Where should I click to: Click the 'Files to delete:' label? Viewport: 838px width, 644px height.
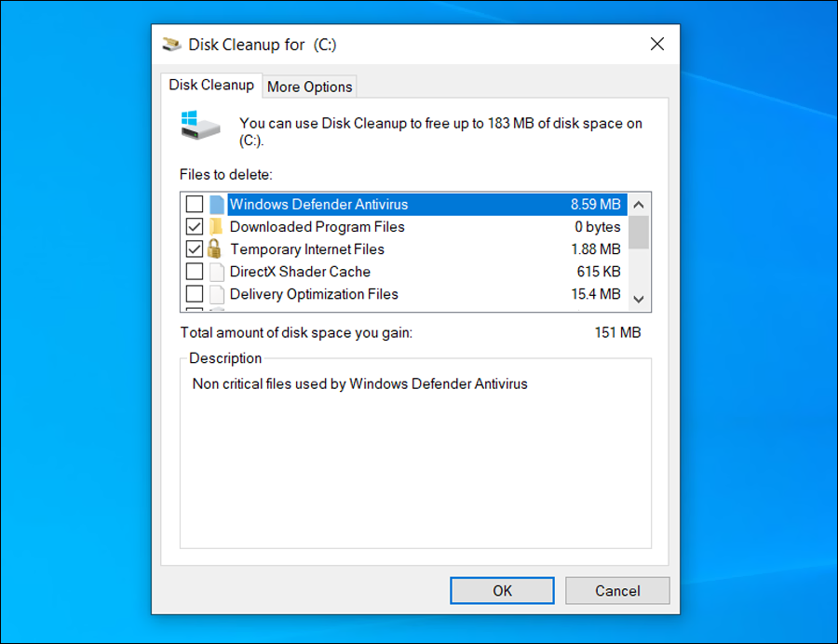pos(225,175)
